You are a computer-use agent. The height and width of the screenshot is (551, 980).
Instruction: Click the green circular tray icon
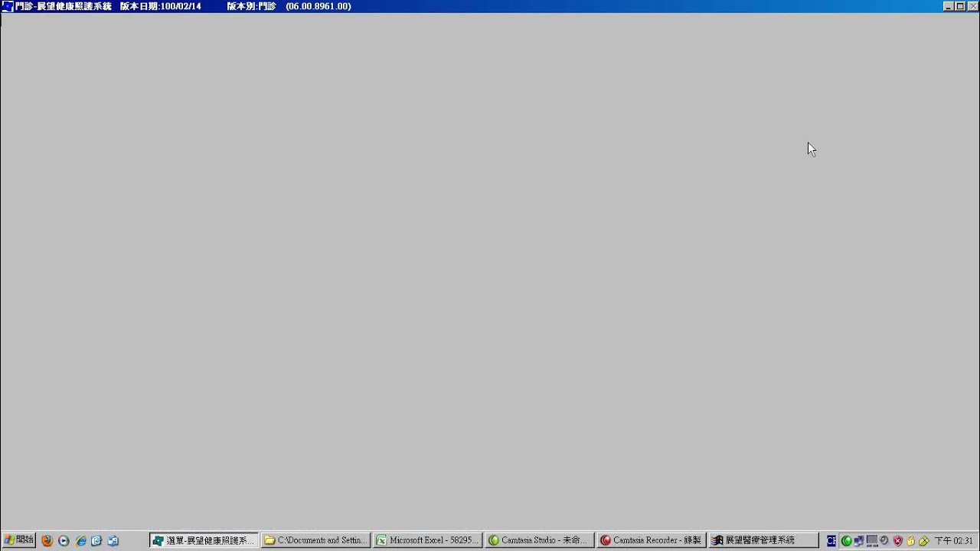pyautogui.click(x=846, y=541)
